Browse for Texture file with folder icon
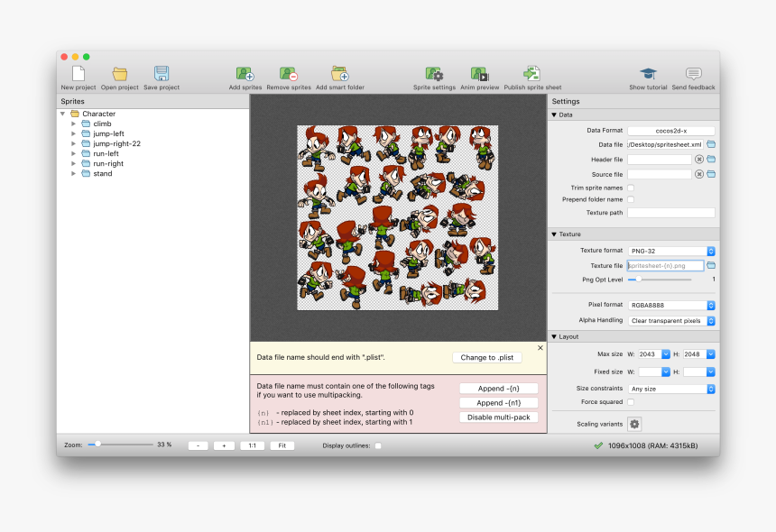The width and height of the screenshot is (776, 532). point(711,265)
